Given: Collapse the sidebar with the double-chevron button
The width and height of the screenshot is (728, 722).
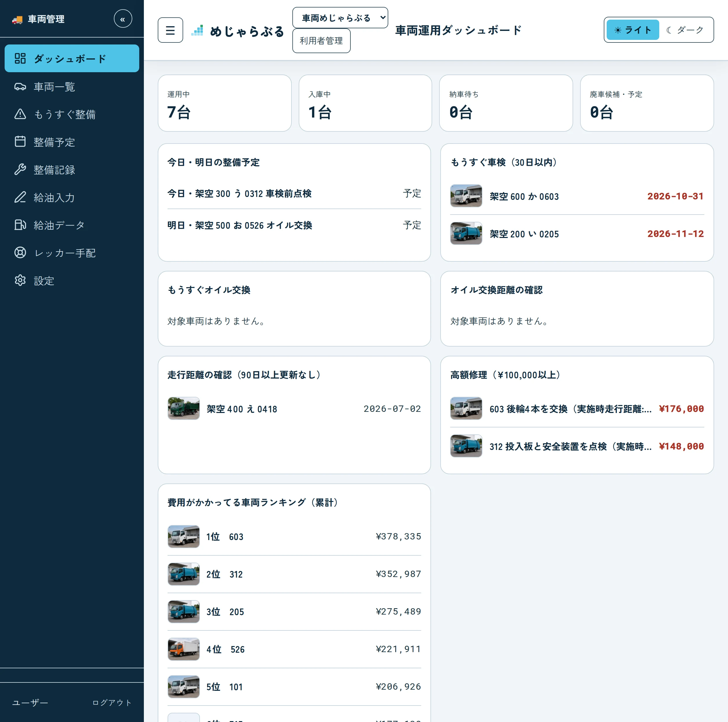Looking at the screenshot, I should click(x=123, y=19).
